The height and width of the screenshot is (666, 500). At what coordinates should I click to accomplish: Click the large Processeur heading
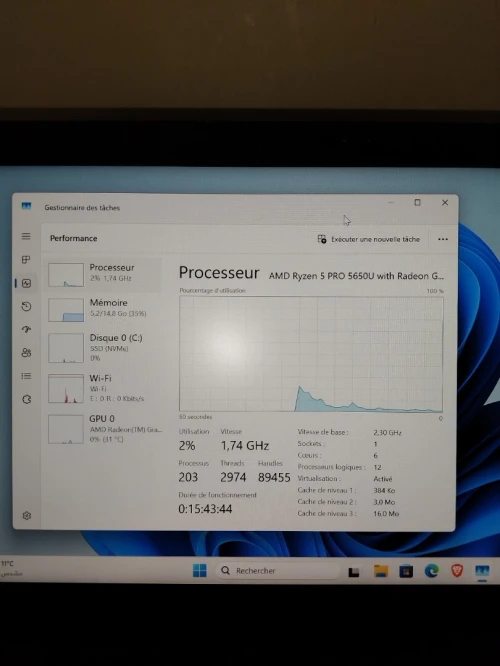point(219,273)
